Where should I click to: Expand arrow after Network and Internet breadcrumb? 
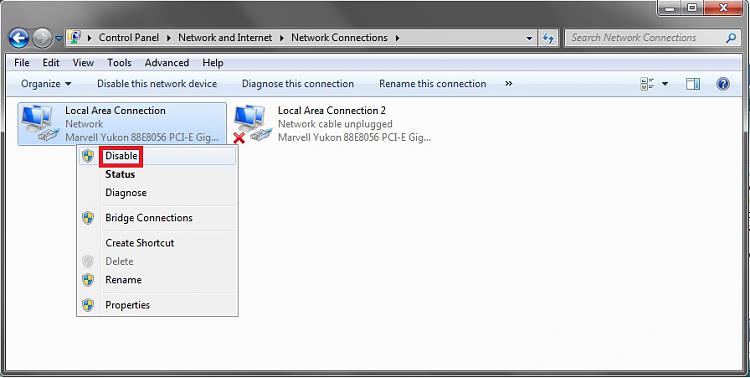tap(282, 38)
